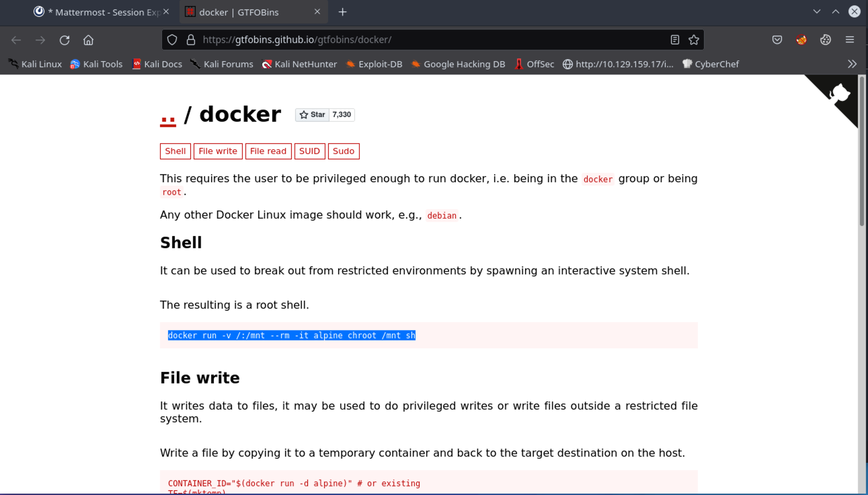868x495 pixels.
Task: Click the 'docker' page title heading
Action: coord(240,114)
